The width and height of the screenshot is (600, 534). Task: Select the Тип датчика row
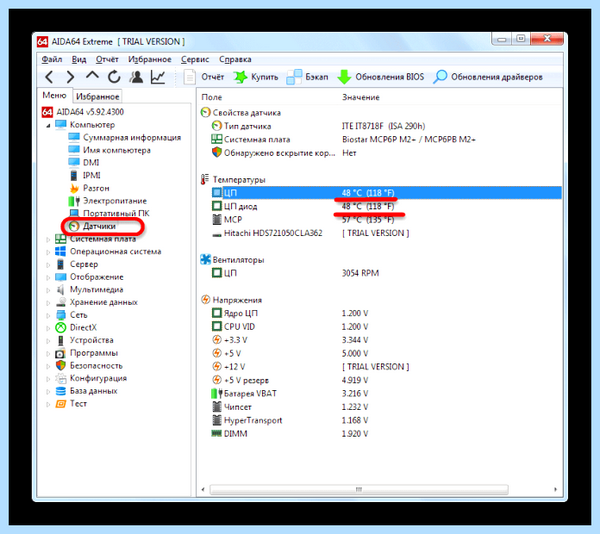click(x=381, y=126)
